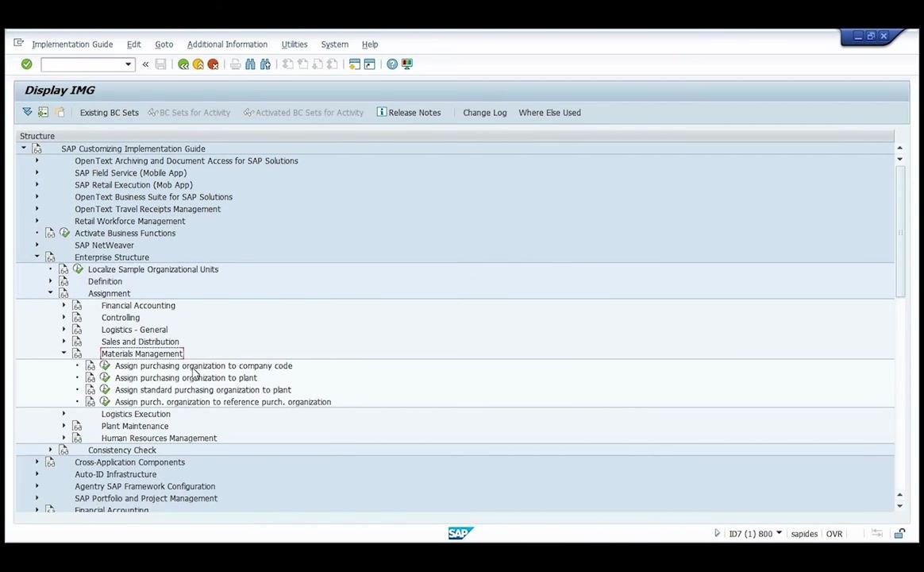Viewport: 924px width, 572px height.
Task: Click the yellow Exit arrow icon
Action: click(198, 64)
